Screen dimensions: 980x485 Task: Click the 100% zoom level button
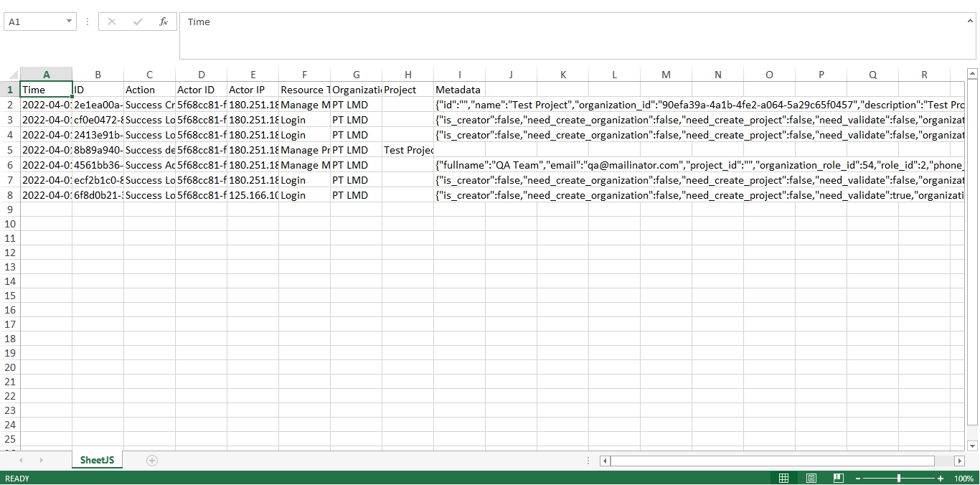pyautogui.click(x=963, y=479)
